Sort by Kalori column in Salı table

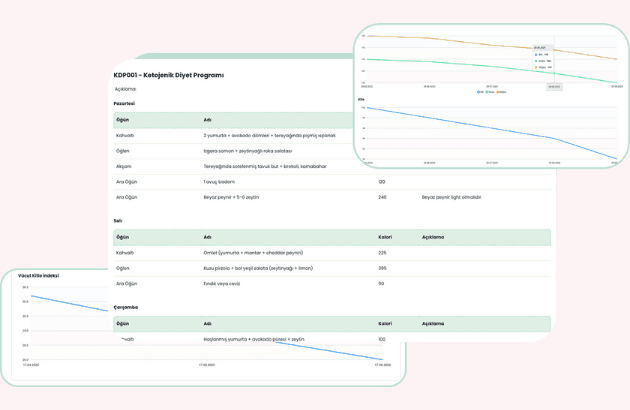pyautogui.click(x=385, y=237)
